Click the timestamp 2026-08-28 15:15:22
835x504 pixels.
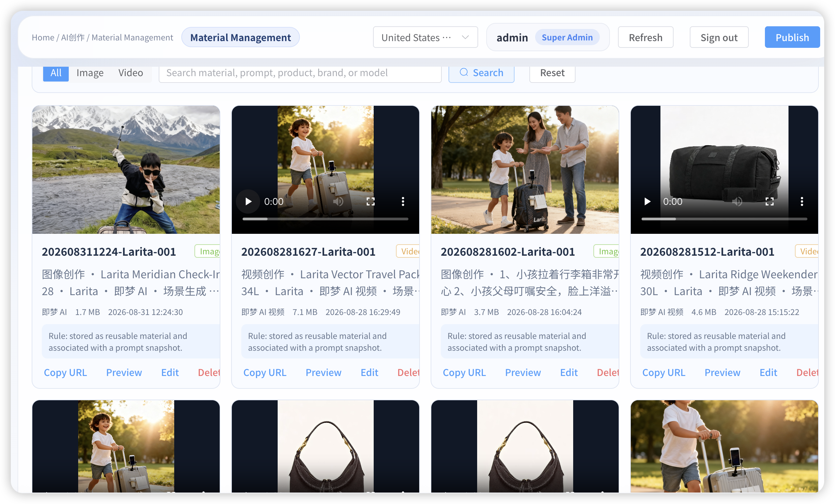click(762, 312)
